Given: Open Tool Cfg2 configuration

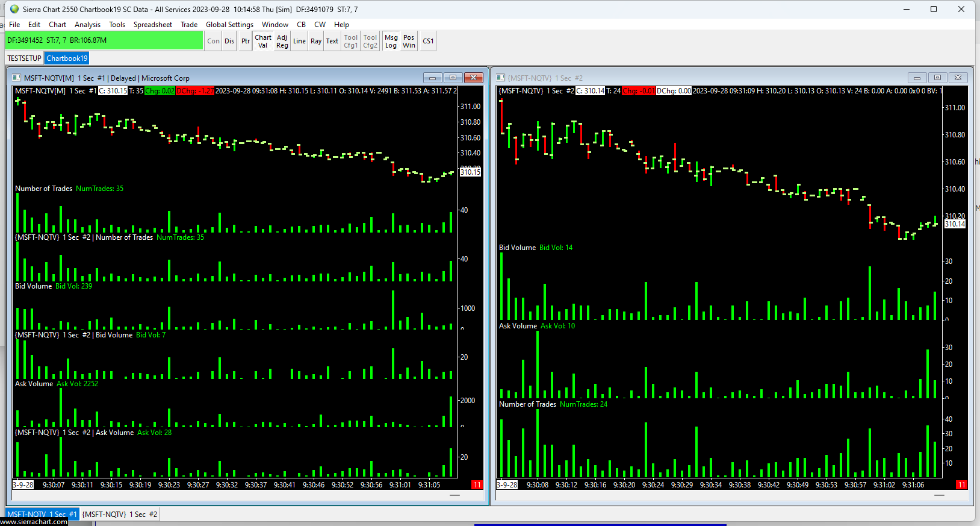Looking at the screenshot, I should click(370, 41).
